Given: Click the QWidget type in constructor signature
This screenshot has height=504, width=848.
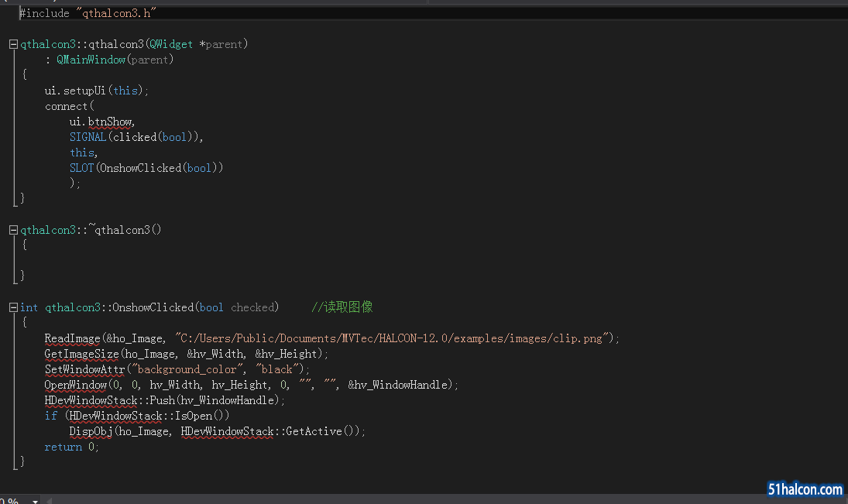Looking at the screenshot, I should click(171, 44).
